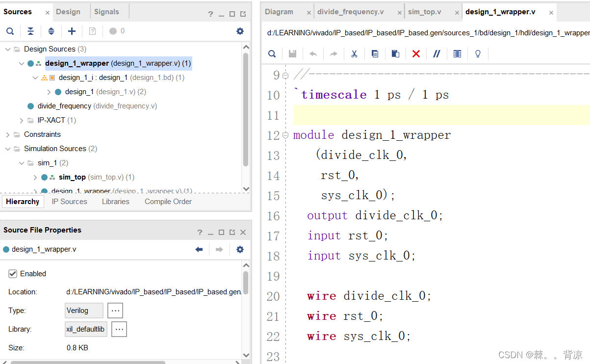Enable the Enabled checkbox in Source File Properties

point(12,273)
